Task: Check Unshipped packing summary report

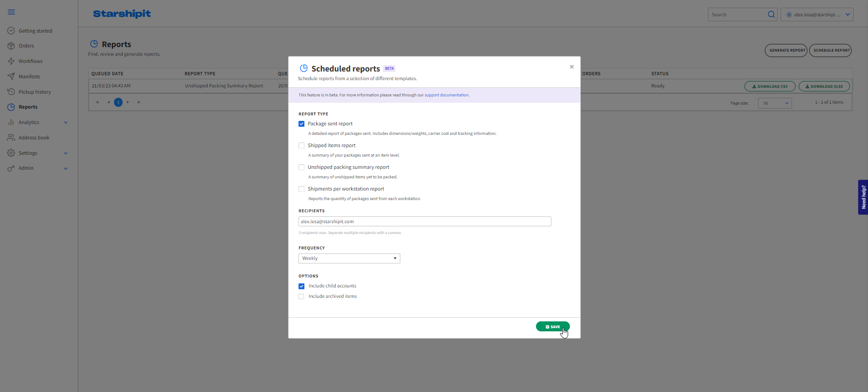Action: pos(301,167)
